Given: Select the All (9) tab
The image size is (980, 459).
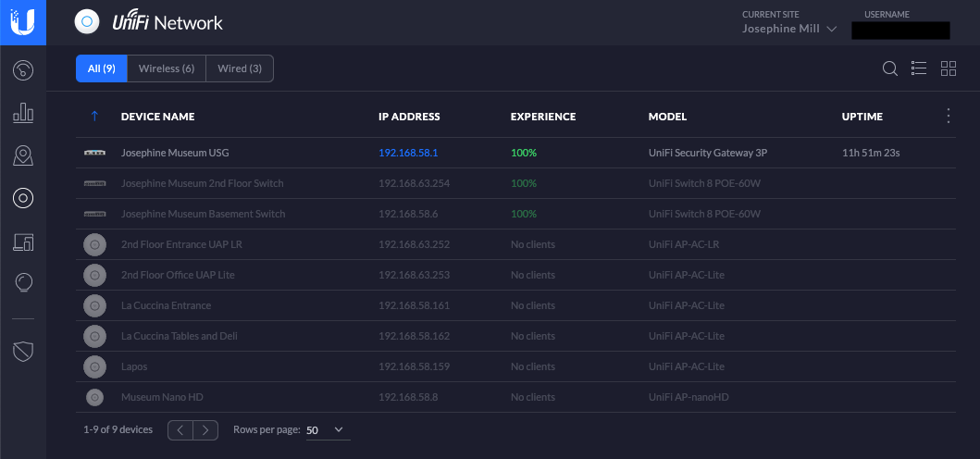Looking at the screenshot, I should point(101,68).
